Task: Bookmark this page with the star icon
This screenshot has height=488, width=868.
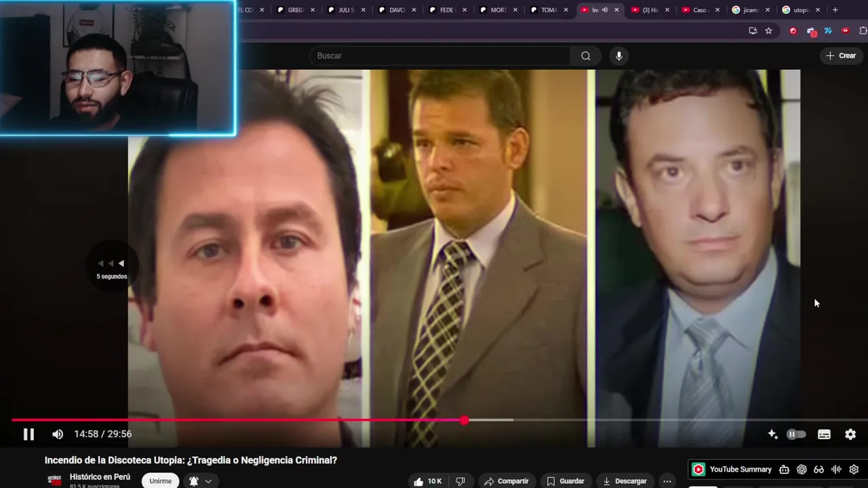Action: pyautogui.click(x=768, y=30)
